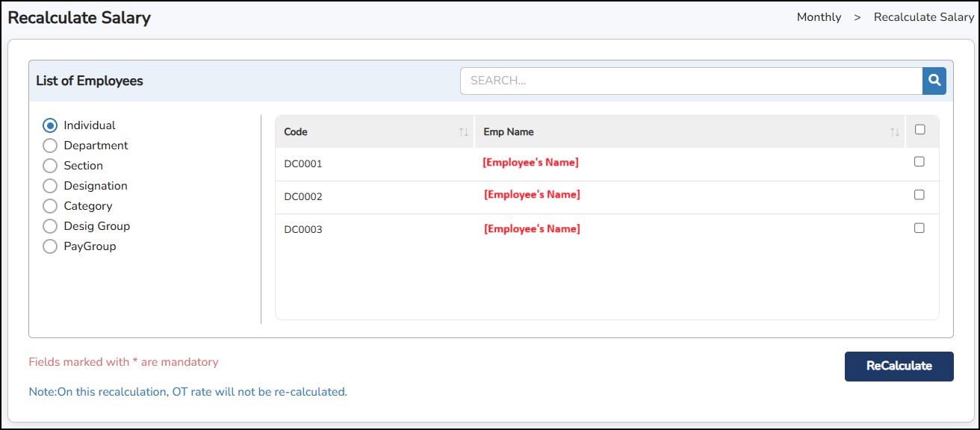This screenshot has width=980, height=430.
Task: Select the Category radio button
Action: coord(50,206)
